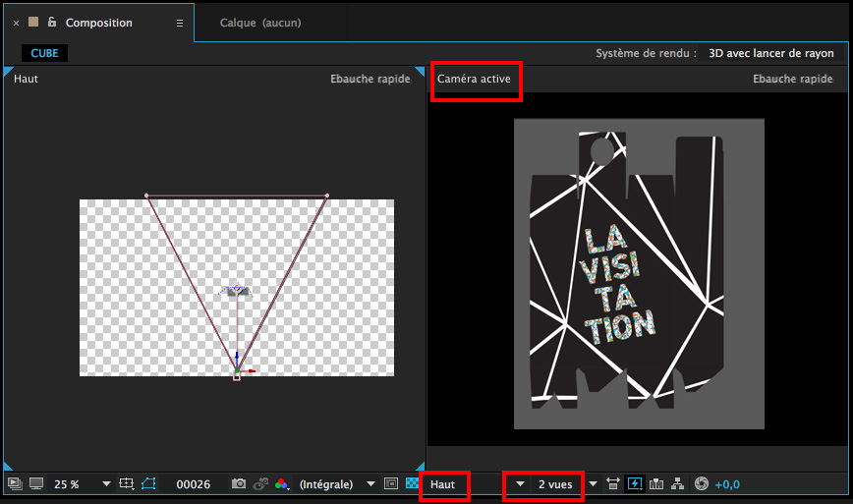Toggle the region of interest button
The width and height of the screenshot is (853, 504).
pos(390,484)
